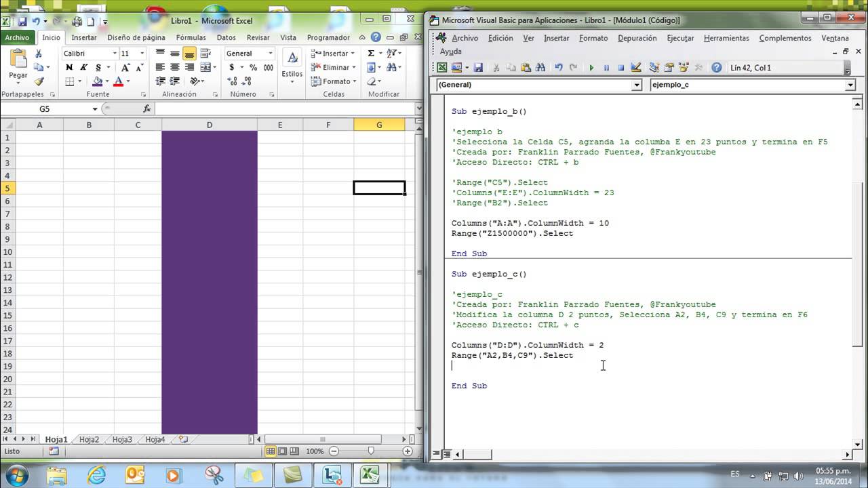Save the VBA project with the floppy icon
Viewport: 868px width, 488px height.
(478, 68)
